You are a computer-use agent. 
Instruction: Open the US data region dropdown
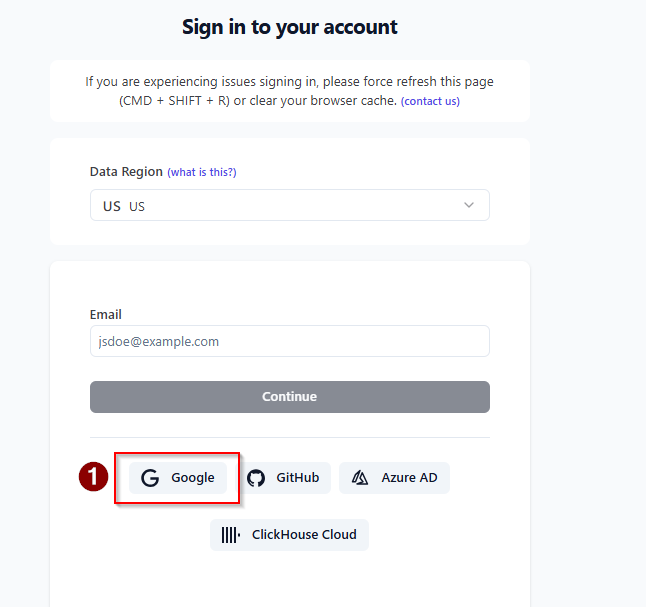pyautogui.click(x=290, y=205)
